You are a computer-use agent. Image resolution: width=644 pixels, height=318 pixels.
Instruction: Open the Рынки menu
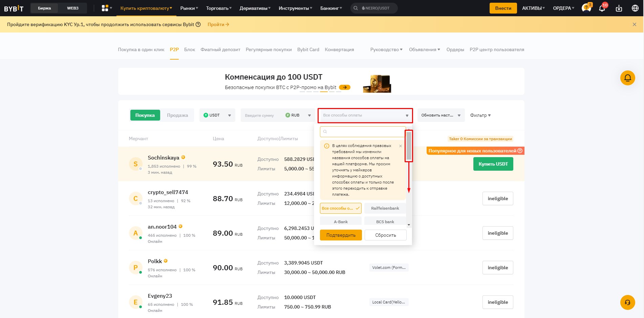(189, 8)
